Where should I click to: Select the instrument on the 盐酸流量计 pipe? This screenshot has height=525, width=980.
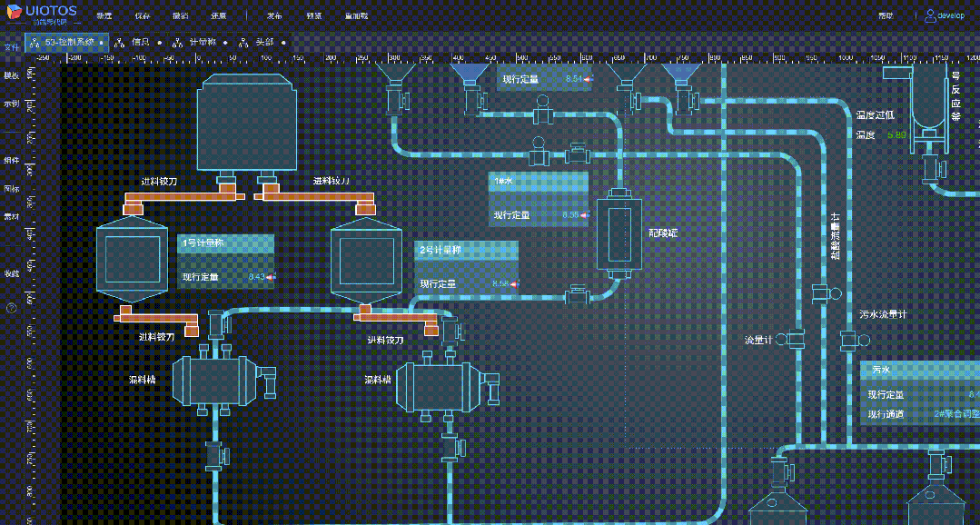(827, 292)
